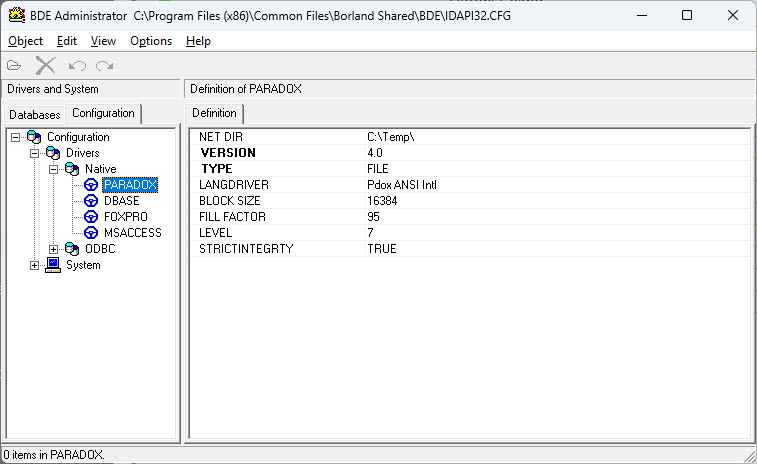Select the Drivers label in tree
The image size is (757, 464).
pos(83,153)
